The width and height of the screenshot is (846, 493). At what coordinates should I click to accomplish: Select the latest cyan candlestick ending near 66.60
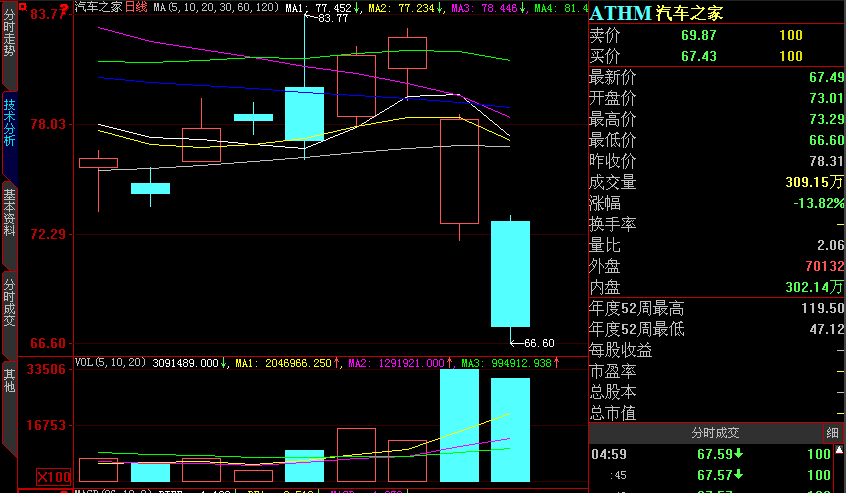[x=510, y=273]
